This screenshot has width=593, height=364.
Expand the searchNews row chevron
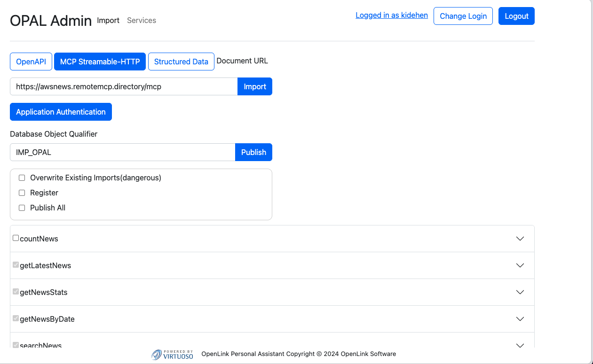[520, 345]
